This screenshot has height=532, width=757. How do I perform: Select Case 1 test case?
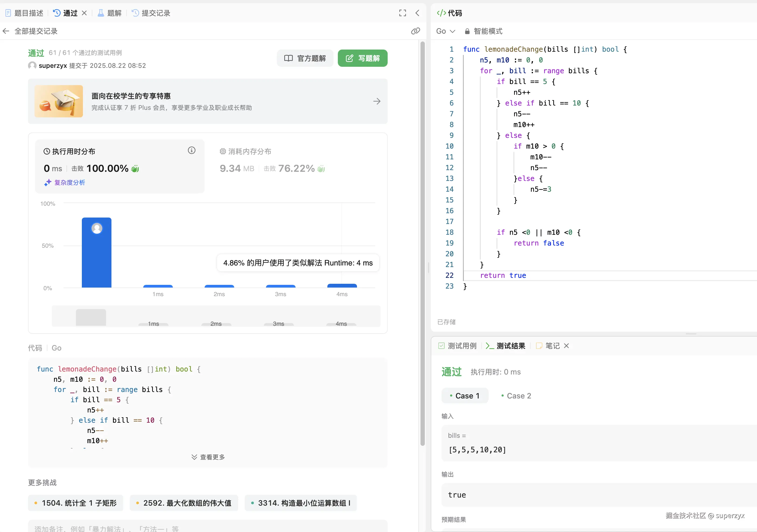click(x=465, y=395)
